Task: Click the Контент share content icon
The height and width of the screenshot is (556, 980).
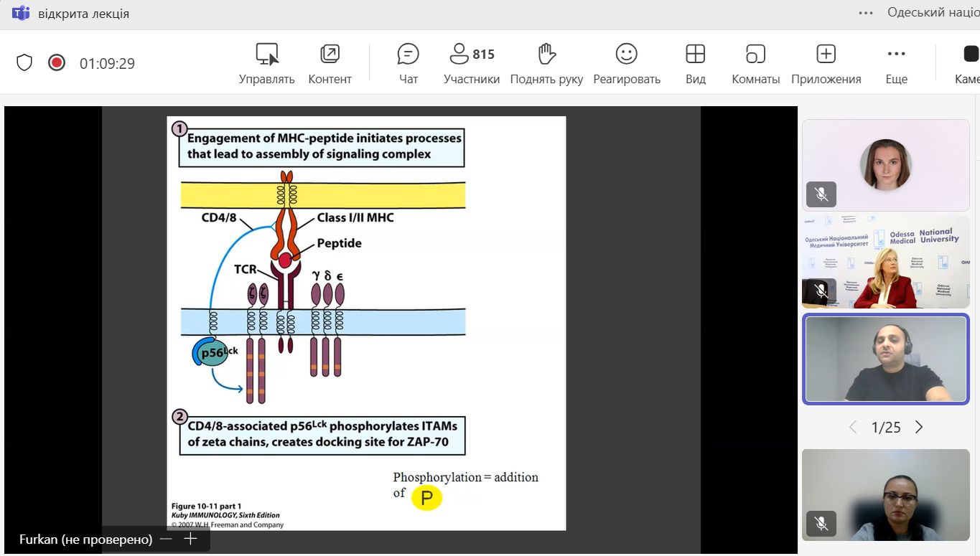Action: [x=330, y=55]
